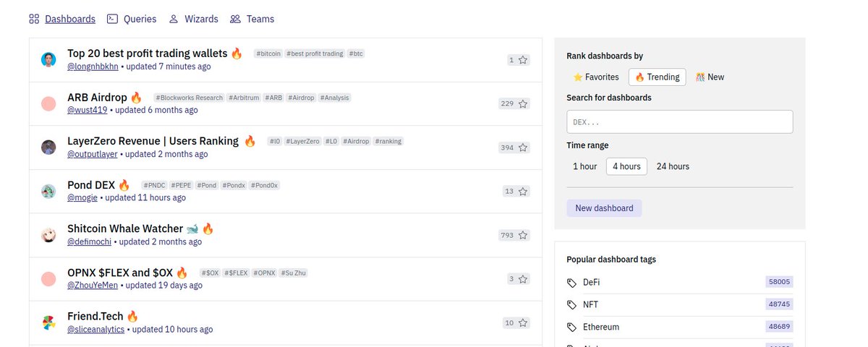Filter by the #Arbitrum tag

[x=244, y=98]
